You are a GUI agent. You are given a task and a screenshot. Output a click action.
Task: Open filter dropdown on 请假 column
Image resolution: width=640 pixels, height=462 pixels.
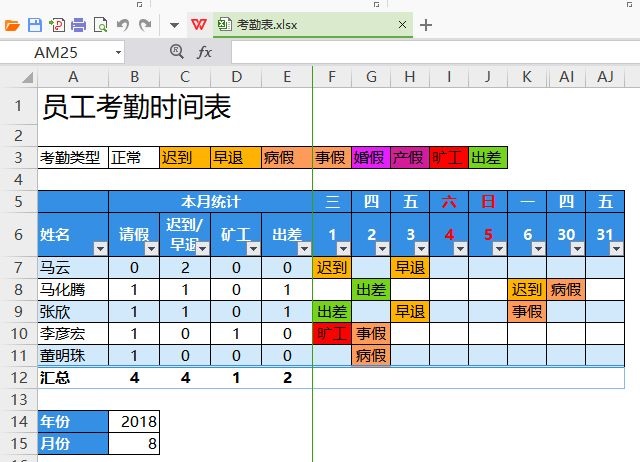[151, 248]
